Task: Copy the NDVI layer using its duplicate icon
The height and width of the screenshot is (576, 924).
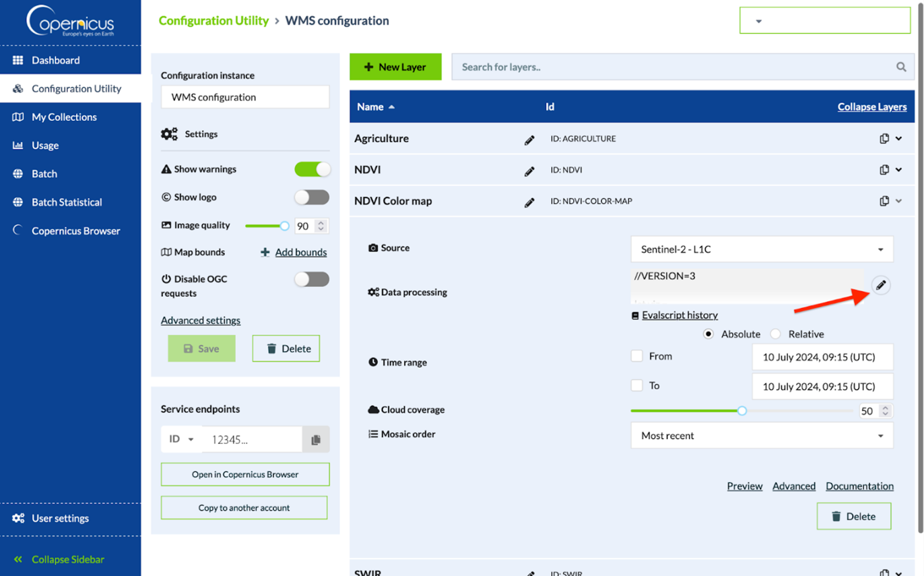Action: click(884, 169)
